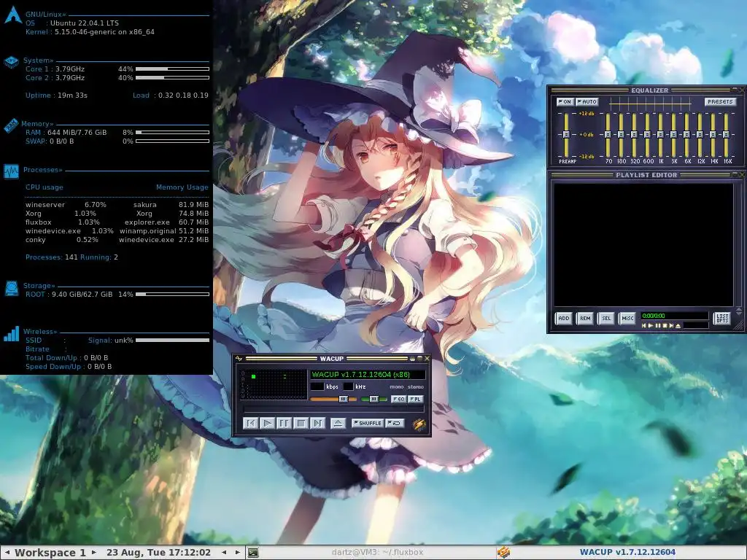Click the 70 Hz equalizer band slider
The image size is (747, 560).
point(608,135)
